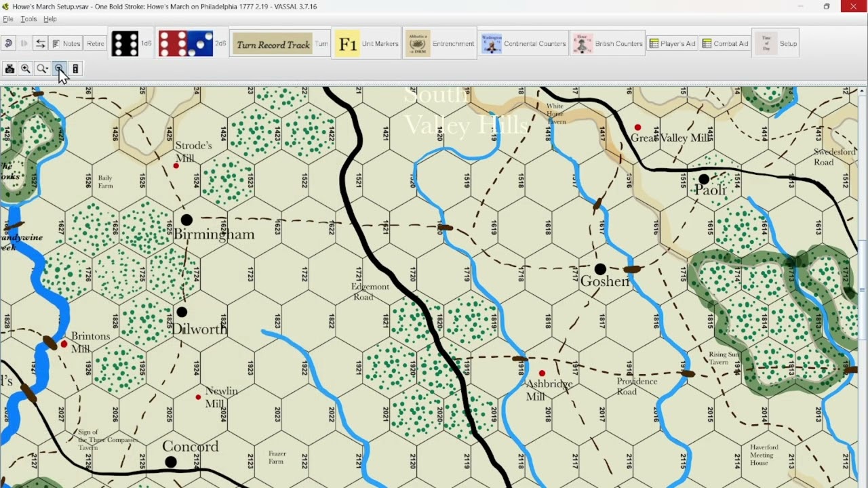Open the Tools menu
868x488 pixels.
(x=28, y=19)
